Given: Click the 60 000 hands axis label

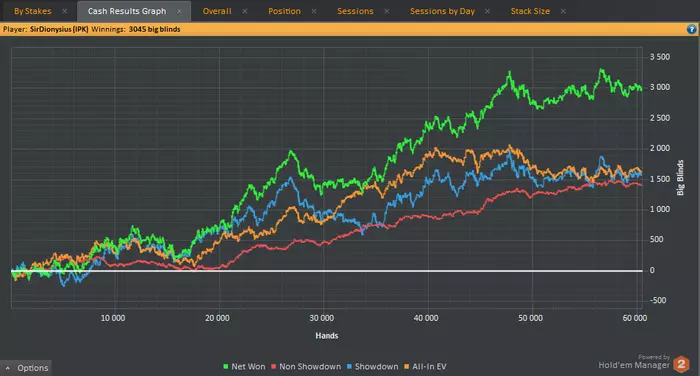Looking at the screenshot, I should (x=635, y=318).
